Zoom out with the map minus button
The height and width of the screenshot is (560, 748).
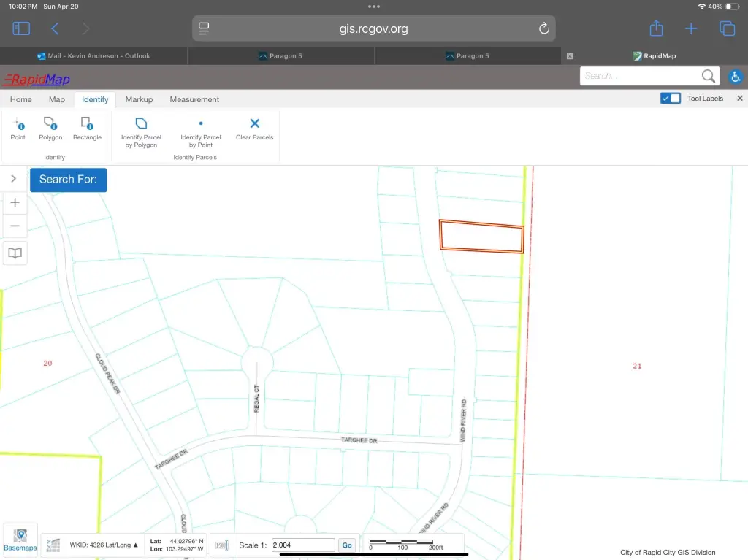(x=15, y=226)
